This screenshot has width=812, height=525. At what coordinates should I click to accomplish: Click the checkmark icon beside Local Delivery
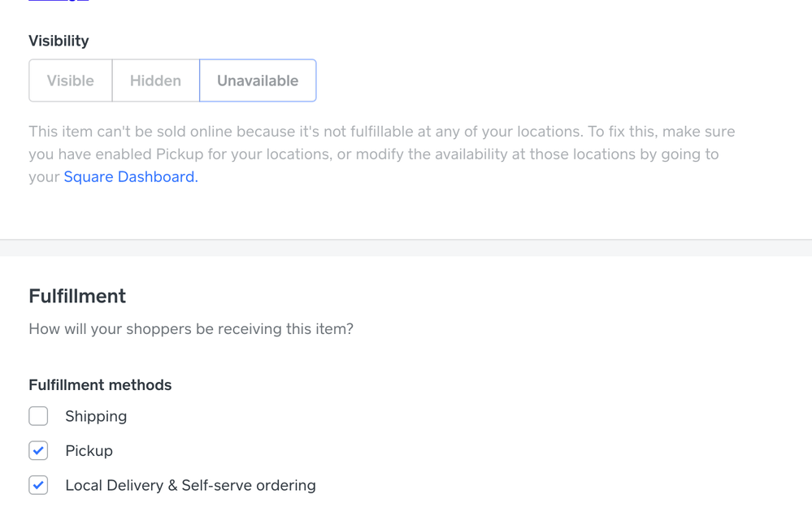point(38,485)
